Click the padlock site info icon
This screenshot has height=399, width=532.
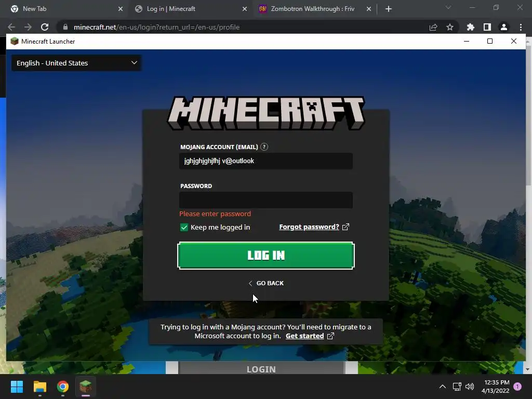pyautogui.click(x=65, y=27)
